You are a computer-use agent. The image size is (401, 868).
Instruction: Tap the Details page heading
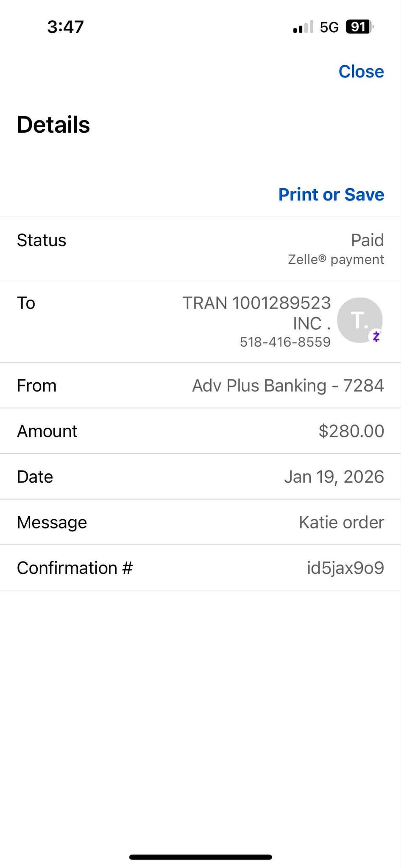[53, 125]
